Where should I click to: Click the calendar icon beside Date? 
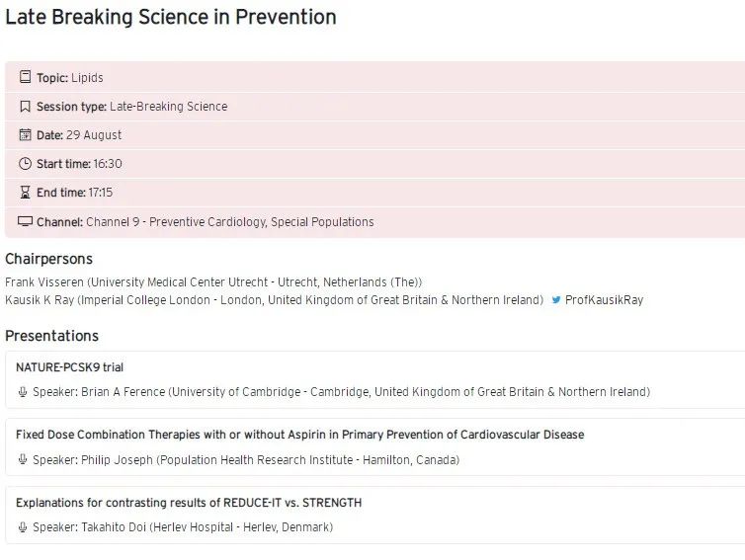click(25, 135)
